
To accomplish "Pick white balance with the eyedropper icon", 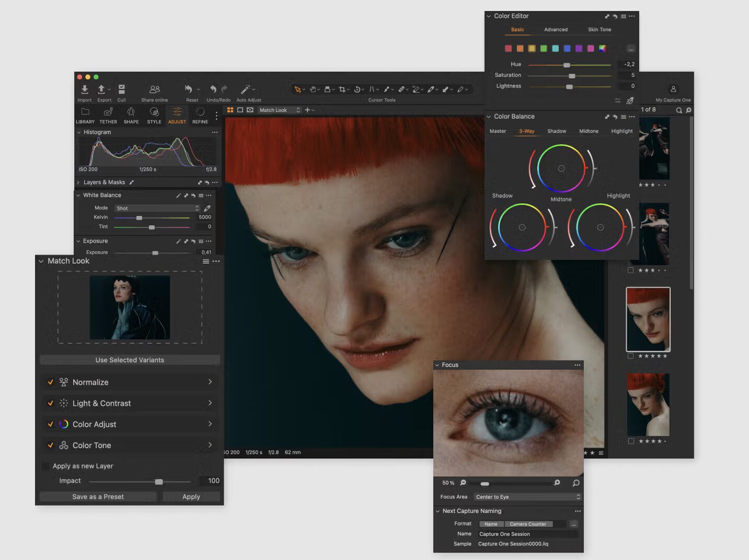I will point(207,208).
